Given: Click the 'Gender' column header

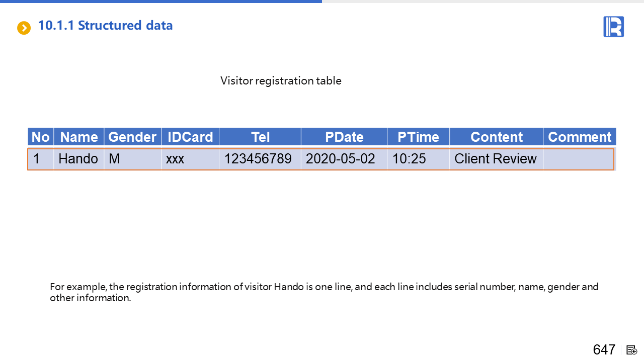Looking at the screenshot, I should 132,137.
